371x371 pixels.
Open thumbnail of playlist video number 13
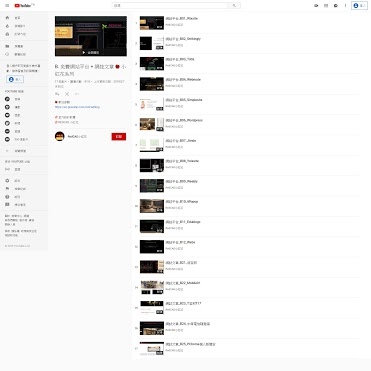(152, 267)
